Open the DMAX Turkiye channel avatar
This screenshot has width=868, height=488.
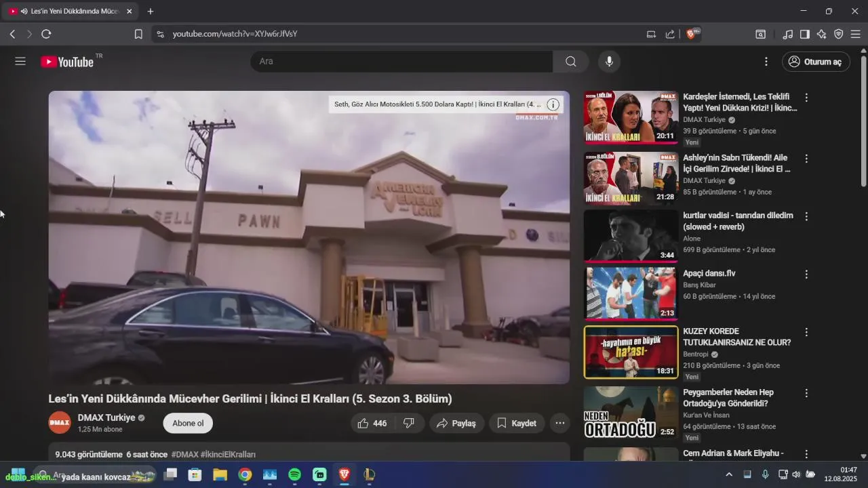[60, 423]
